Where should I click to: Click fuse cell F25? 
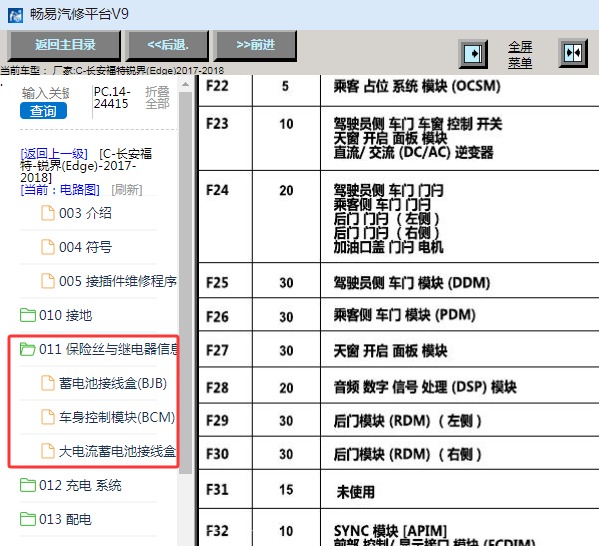coord(217,283)
